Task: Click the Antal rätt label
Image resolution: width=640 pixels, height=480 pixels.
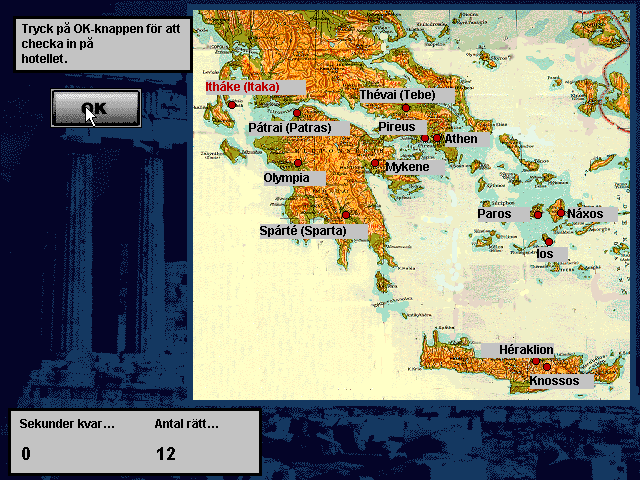Action: pyautogui.click(x=187, y=424)
